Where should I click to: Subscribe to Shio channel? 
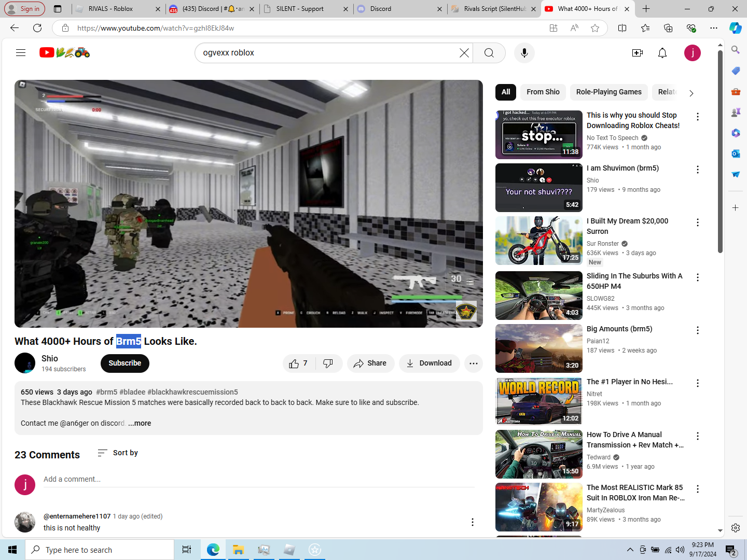click(125, 363)
